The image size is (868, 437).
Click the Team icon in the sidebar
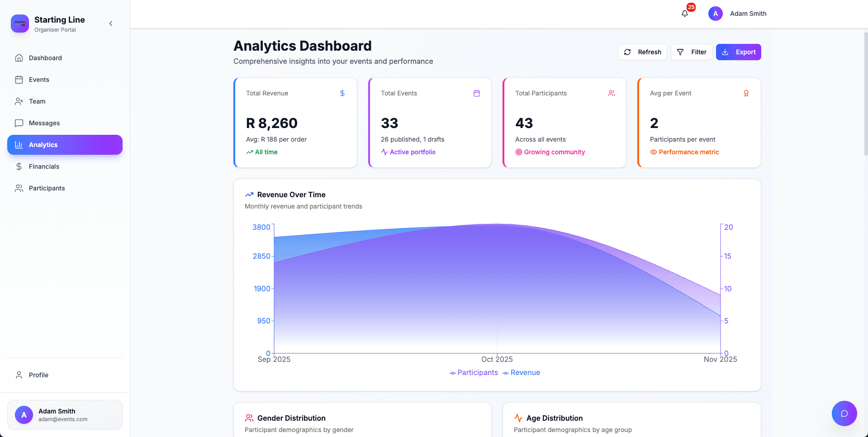pyautogui.click(x=19, y=101)
